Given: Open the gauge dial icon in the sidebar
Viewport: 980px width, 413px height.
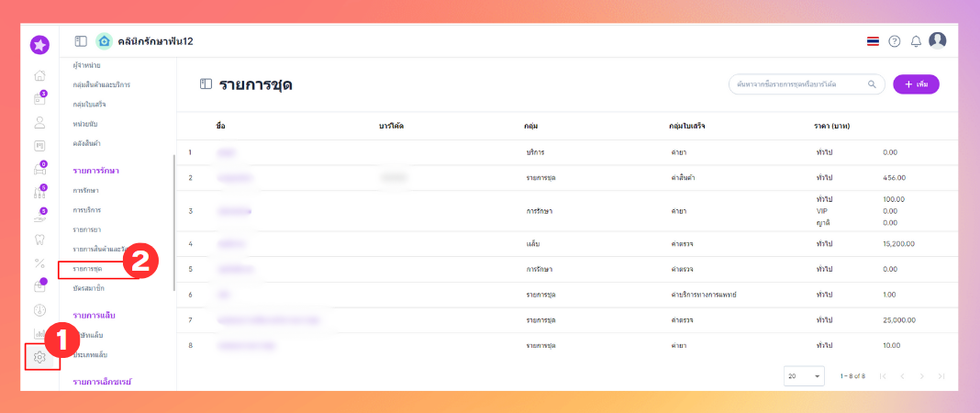Looking at the screenshot, I should tap(39, 310).
